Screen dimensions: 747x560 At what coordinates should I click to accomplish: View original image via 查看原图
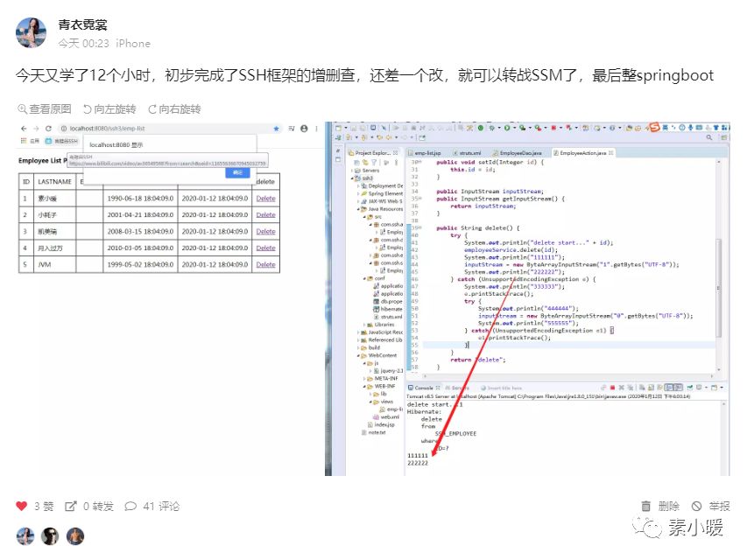45,109
